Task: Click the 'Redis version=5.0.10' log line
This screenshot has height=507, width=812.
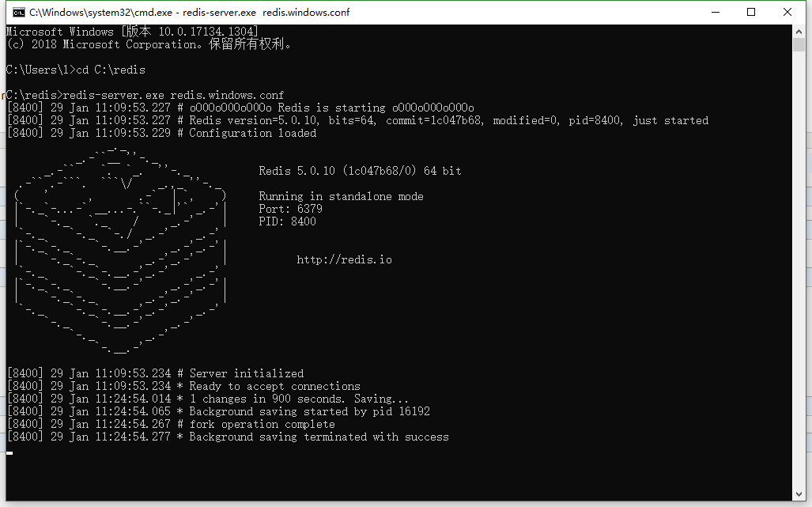Action: (357, 120)
